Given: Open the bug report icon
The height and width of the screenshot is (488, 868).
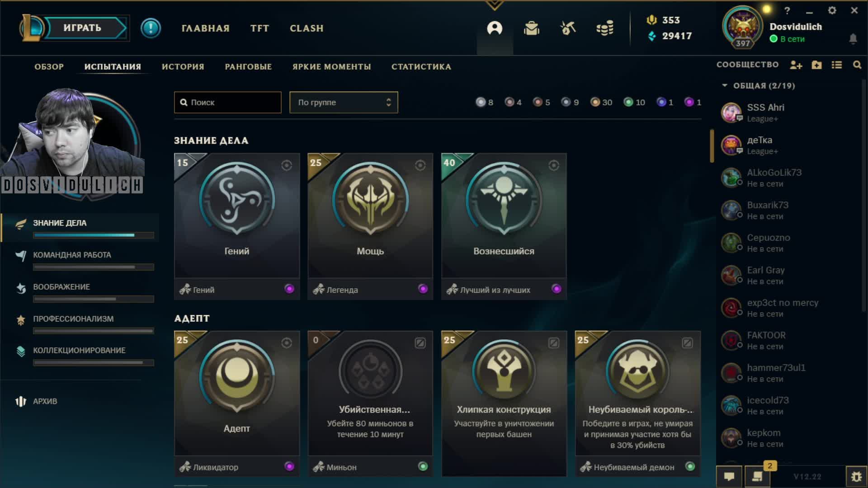Looking at the screenshot, I should (856, 477).
